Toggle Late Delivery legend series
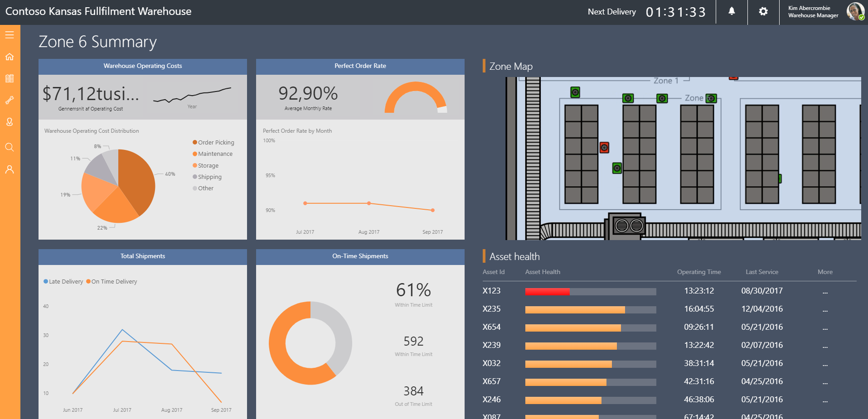 pos(63,281)
